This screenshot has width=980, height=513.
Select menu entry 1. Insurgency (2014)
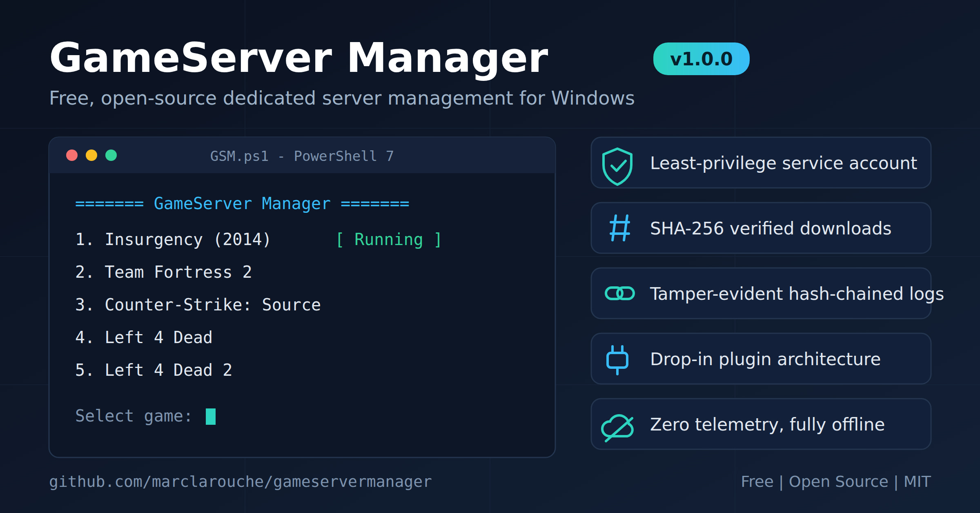[x=173, y=239]
